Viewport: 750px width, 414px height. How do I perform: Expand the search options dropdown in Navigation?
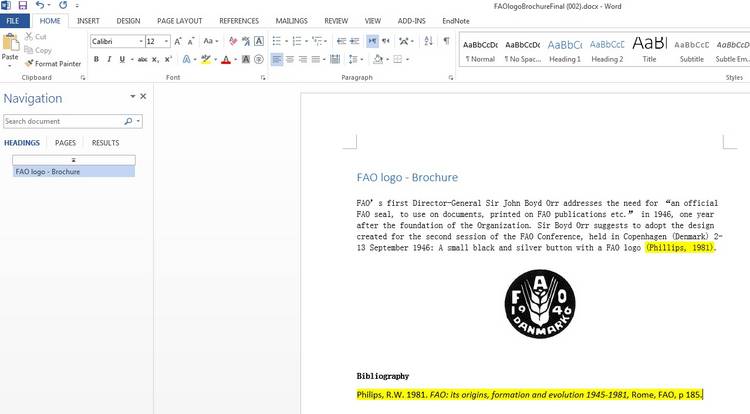[138, 121]
